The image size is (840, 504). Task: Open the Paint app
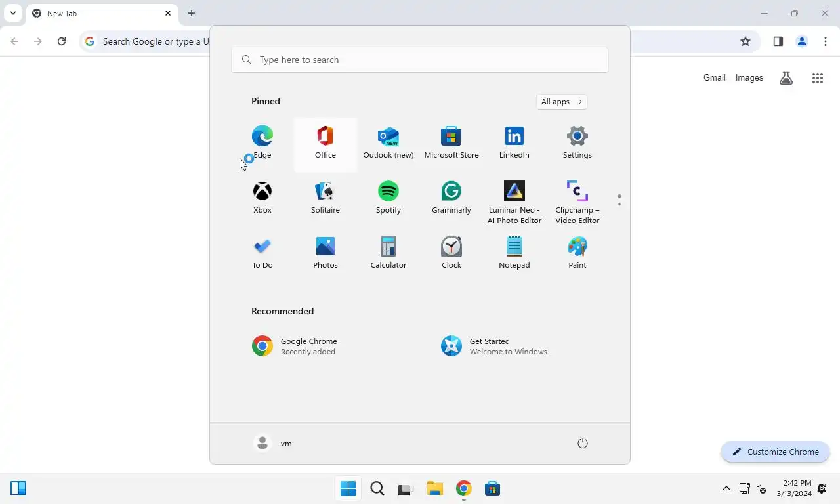577,253
